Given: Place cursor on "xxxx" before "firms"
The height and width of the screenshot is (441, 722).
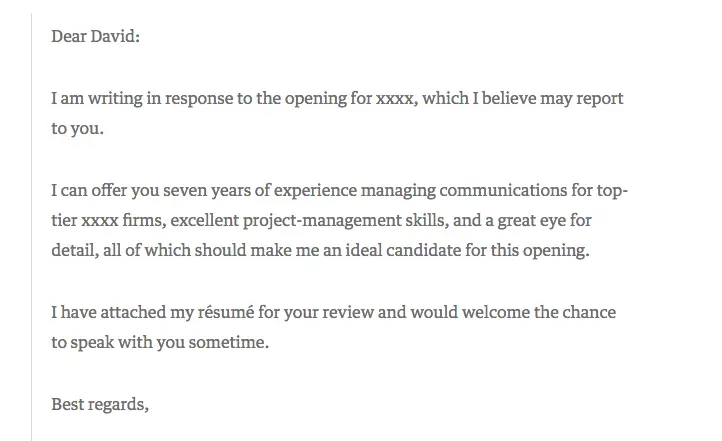Looking at the screenshot, I should click(100, 220).
